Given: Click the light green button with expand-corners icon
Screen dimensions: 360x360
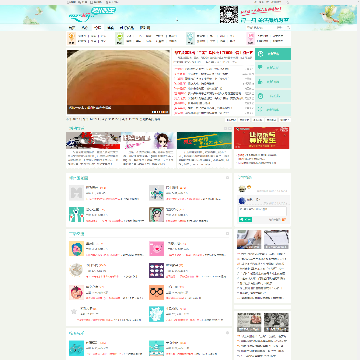Looking at the screenshot, I should point(273,110).
